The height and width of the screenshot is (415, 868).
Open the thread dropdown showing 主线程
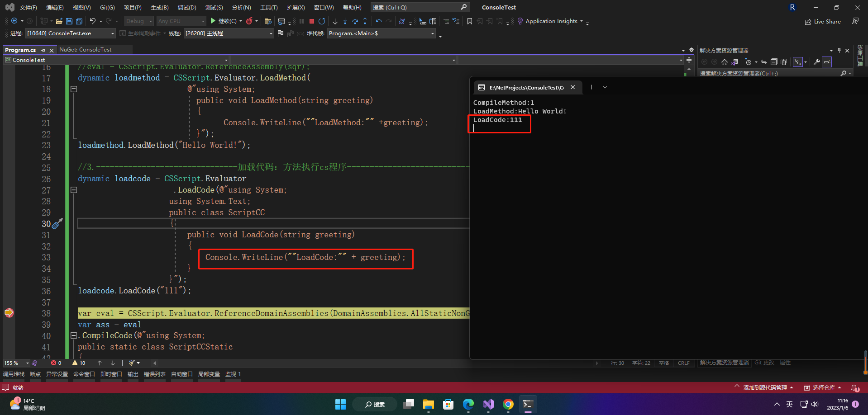click(x=229, y=33)
